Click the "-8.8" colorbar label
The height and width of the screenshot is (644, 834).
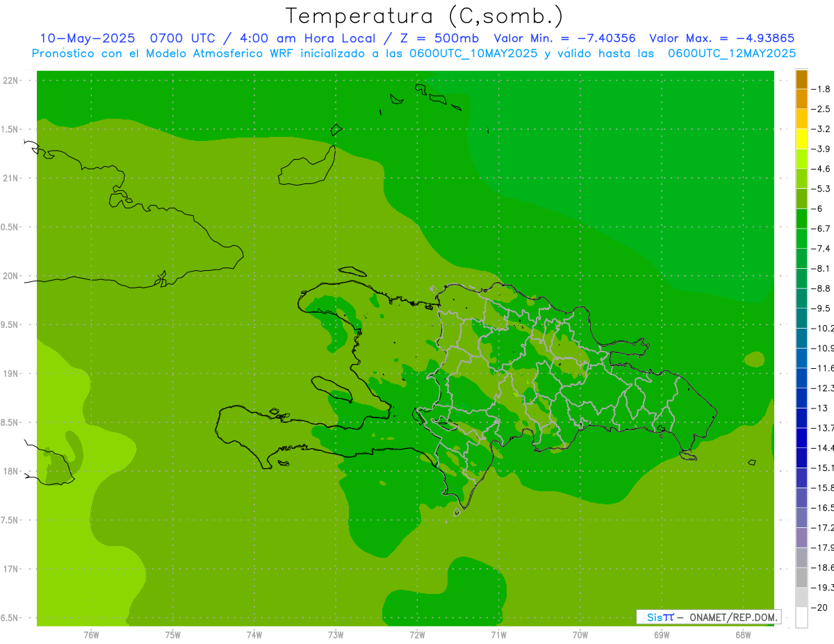(821, 288)
